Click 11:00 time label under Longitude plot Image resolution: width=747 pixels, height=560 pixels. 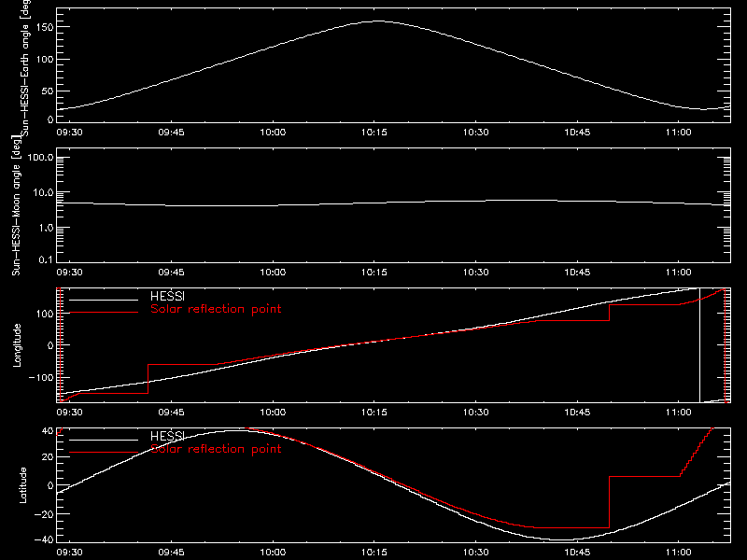pos(679,413)
